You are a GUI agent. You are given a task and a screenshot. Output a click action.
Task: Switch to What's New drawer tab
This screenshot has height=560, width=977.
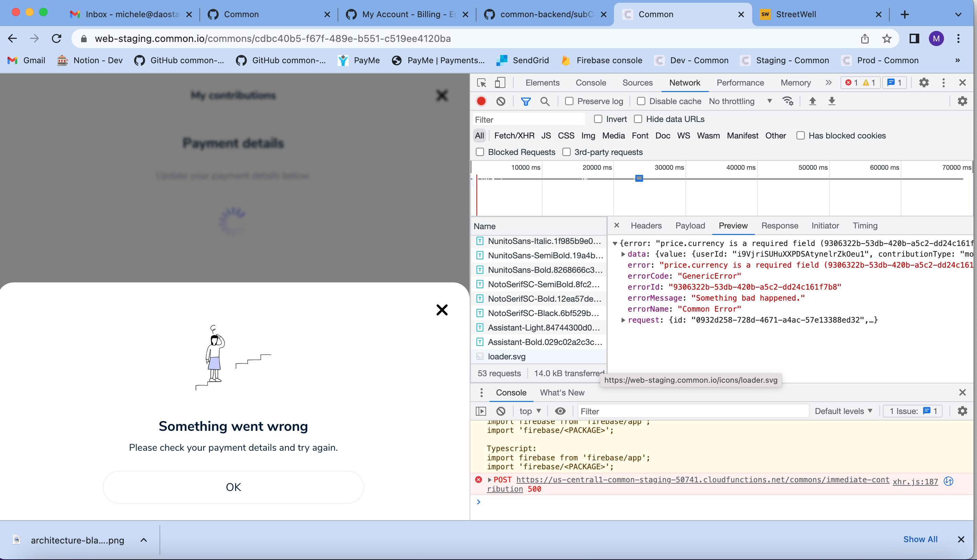pyautogui.click(x=562, y=393)
